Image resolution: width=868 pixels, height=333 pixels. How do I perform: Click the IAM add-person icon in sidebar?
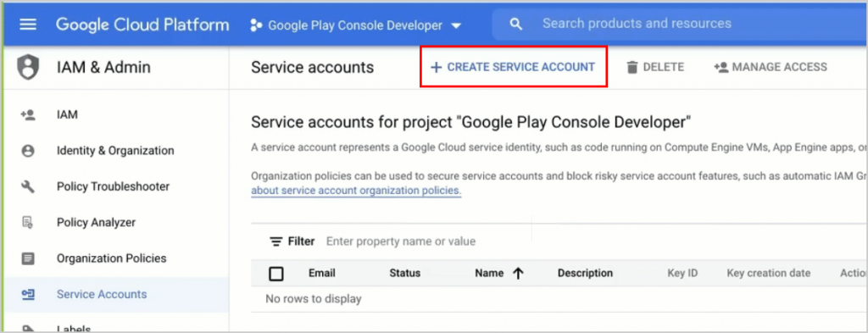[28, 115]
